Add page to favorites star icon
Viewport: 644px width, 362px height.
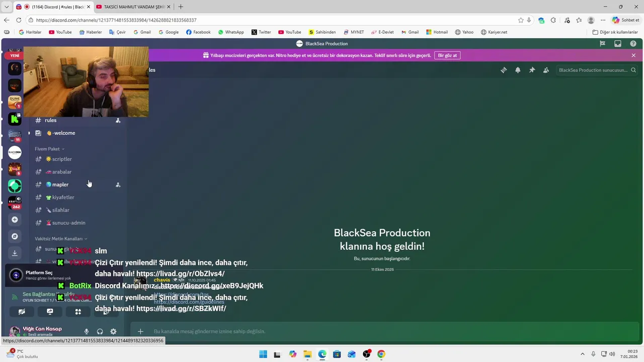coord(521,20)
